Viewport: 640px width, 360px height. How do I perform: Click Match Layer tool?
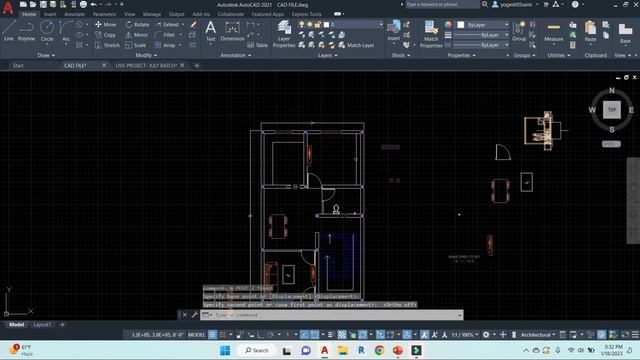[x=356, y=45]
